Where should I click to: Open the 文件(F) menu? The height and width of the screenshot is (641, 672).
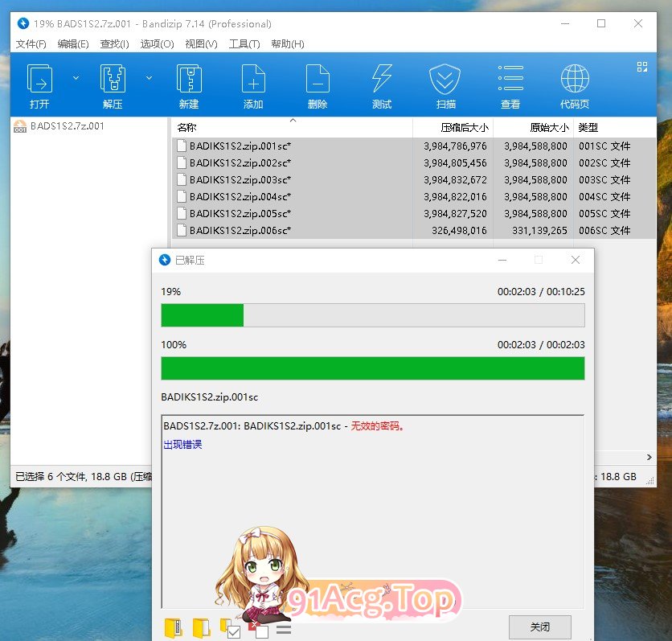click(31, 44)
